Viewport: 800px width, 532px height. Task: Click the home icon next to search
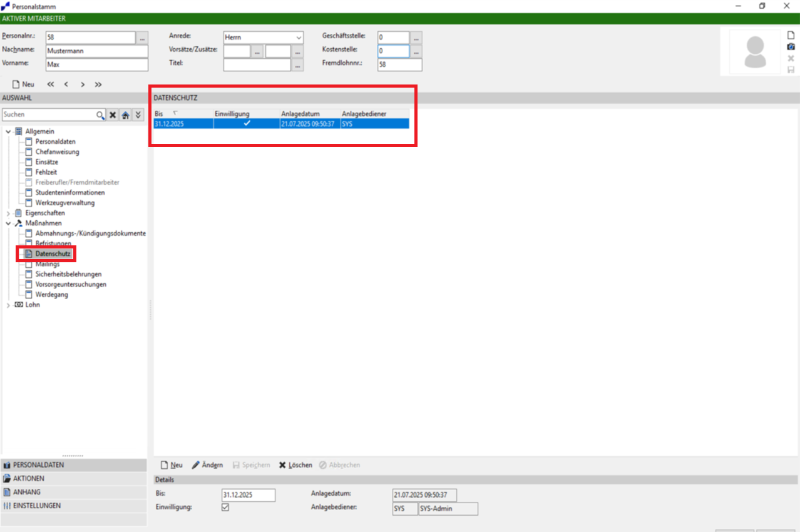(x=125, y=115)
